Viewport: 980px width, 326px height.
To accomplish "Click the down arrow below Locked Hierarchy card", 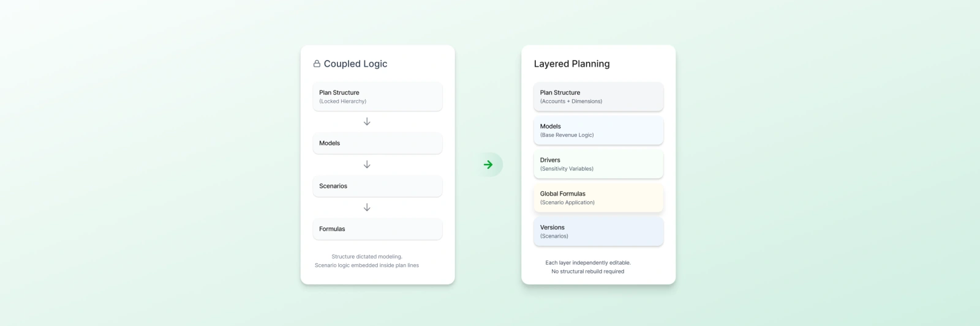I will [367, 122].
